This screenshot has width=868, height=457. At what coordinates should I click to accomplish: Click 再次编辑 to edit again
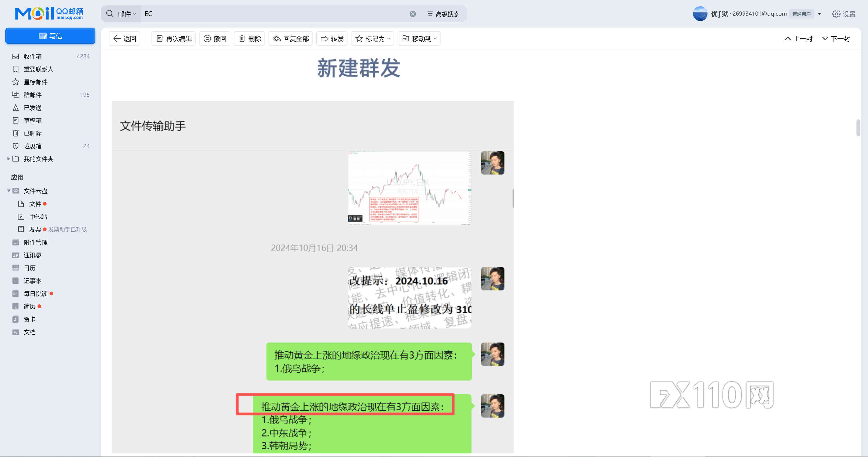[x=174, y=39]
